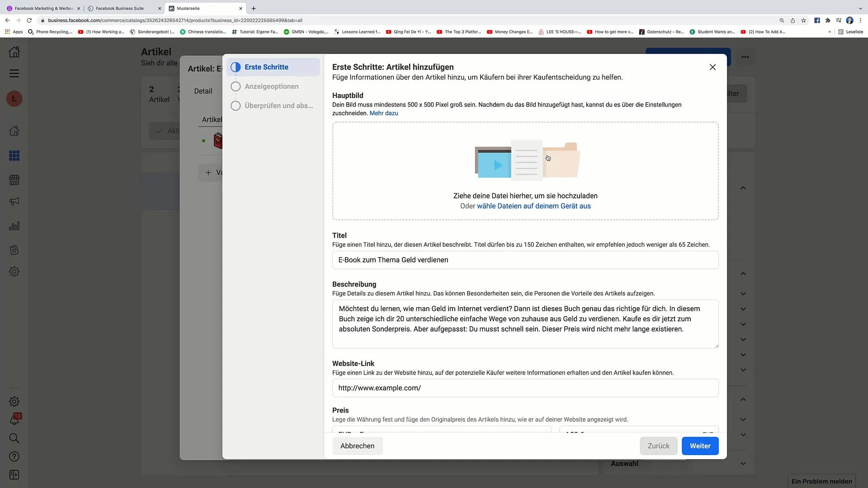Open the browser extensions puzzle icon
Screen dimensions: 868x488
[828, 20]
